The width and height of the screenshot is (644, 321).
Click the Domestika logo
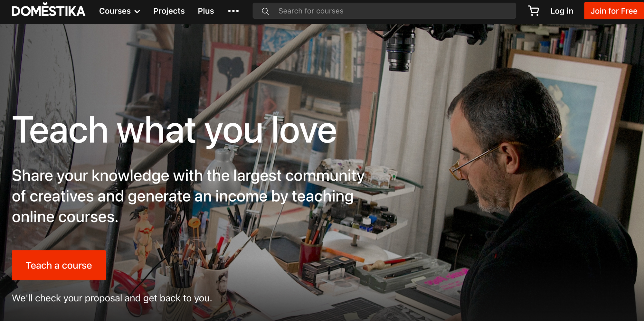coord(48,10)
